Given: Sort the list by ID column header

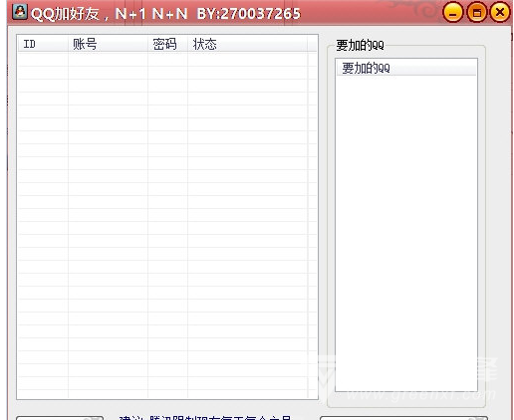Looking at the screenshot, I should [43, 44].
